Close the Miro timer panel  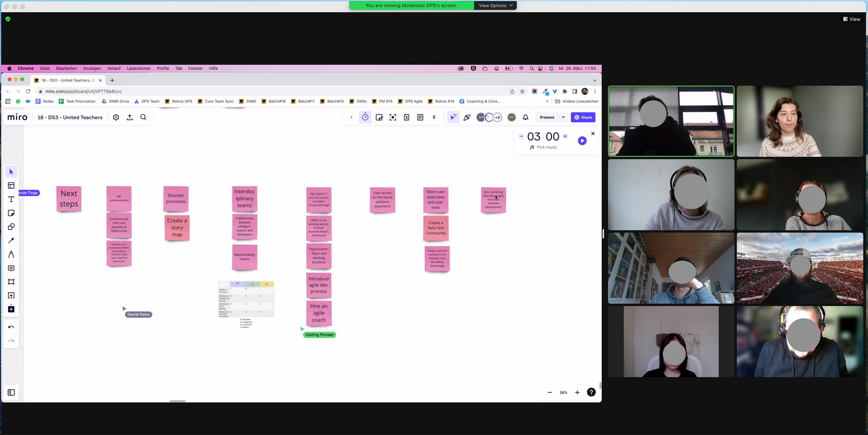point(593,134)
